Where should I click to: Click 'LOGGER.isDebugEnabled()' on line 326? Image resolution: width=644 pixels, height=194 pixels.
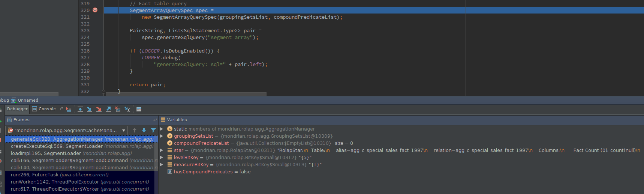[178, 51]
